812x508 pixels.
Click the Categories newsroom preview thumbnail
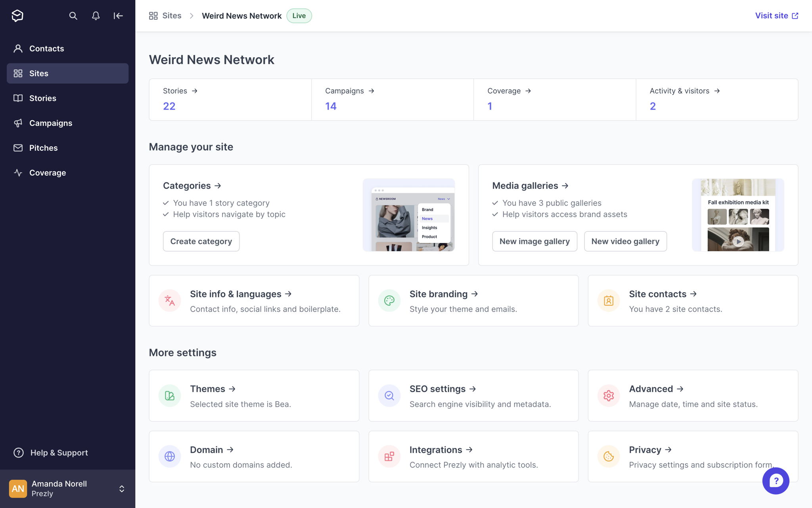408,215
